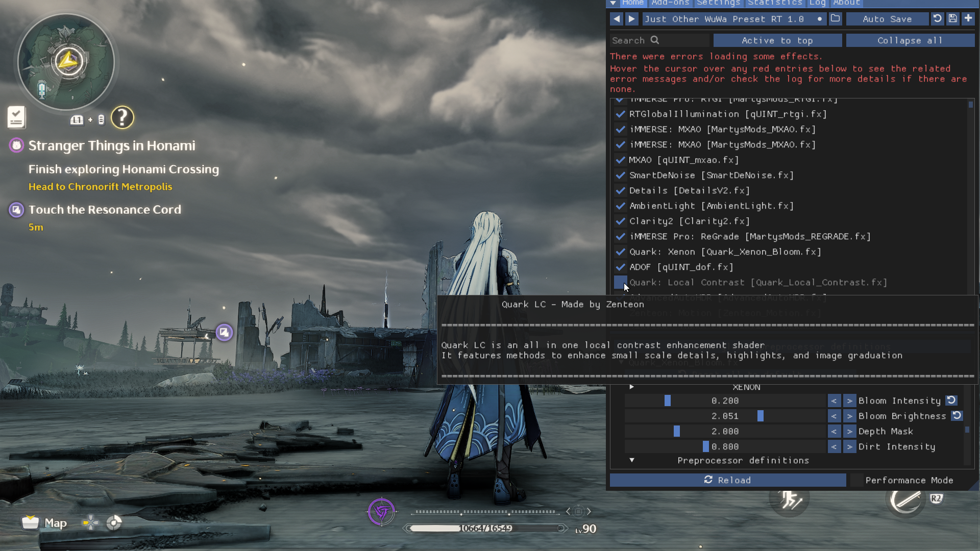Reset Bloom Intensity to default
The width and height of the screenshot is (980, 551).
(951, 400)
